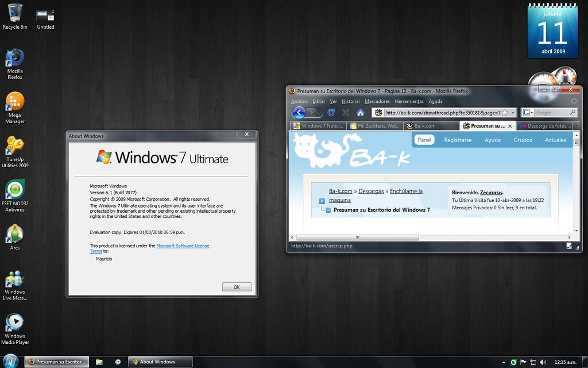
Task: Switch to the Hi! Zecktasis tab
Action: tap(374, 126)
